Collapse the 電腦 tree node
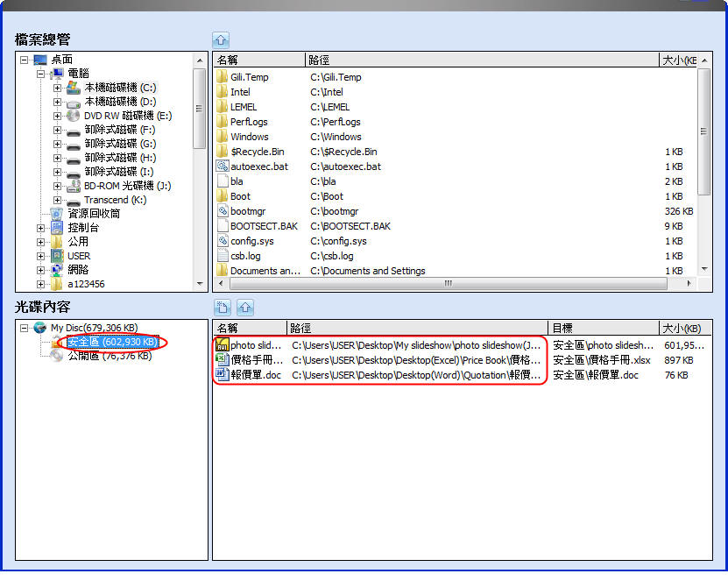728x588 pixels. (40, 74)
